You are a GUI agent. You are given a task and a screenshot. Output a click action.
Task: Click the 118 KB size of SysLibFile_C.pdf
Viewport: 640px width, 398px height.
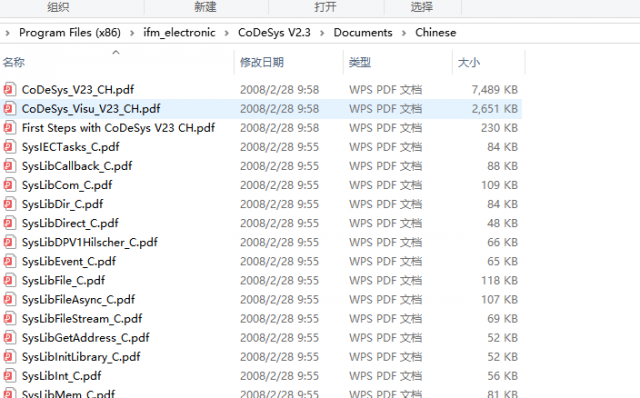(499, 281)
